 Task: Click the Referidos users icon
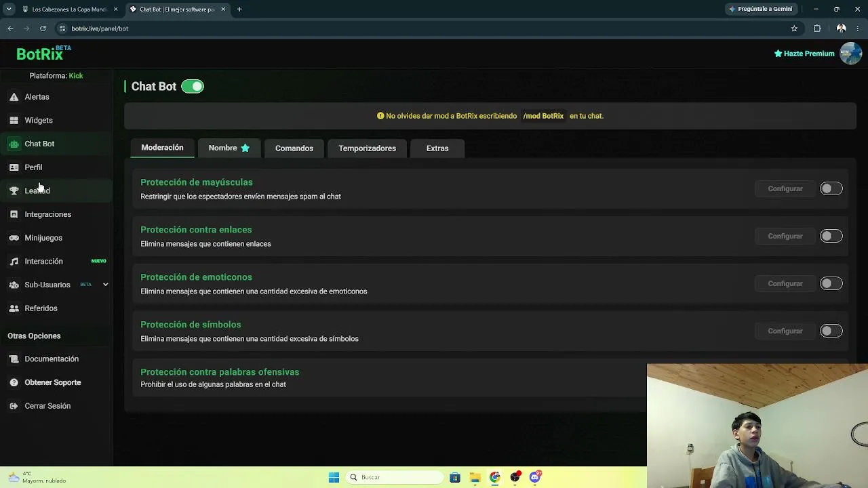pyautogui.click(x=14, y=308)
